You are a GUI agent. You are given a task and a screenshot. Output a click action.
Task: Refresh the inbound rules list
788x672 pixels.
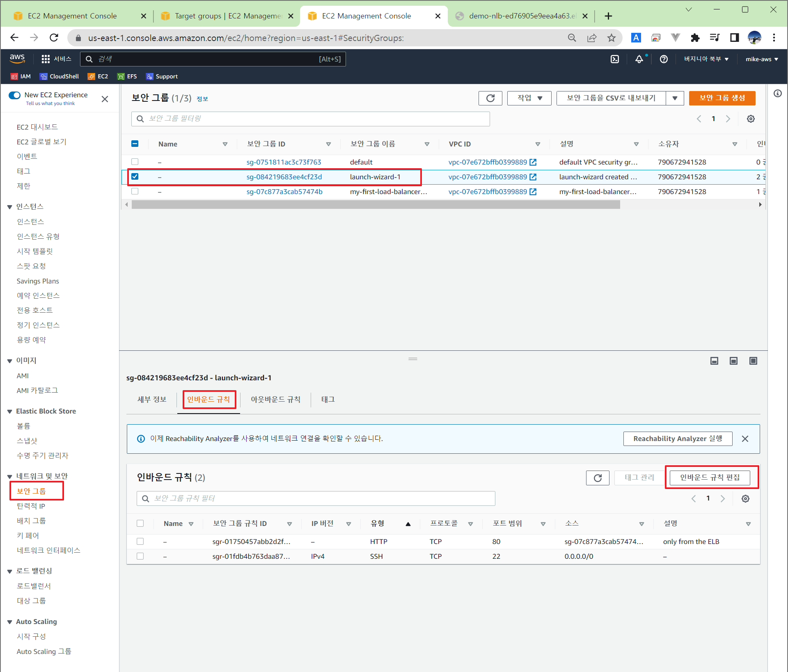click(598, 478)
